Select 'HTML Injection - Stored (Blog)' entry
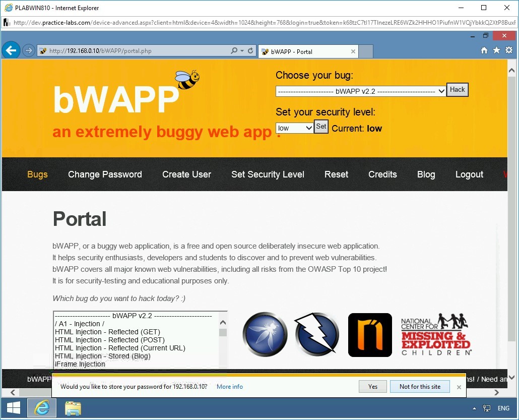Image resolution: width=519 pixels, height=420 pixels. click(x=103, y=356)
